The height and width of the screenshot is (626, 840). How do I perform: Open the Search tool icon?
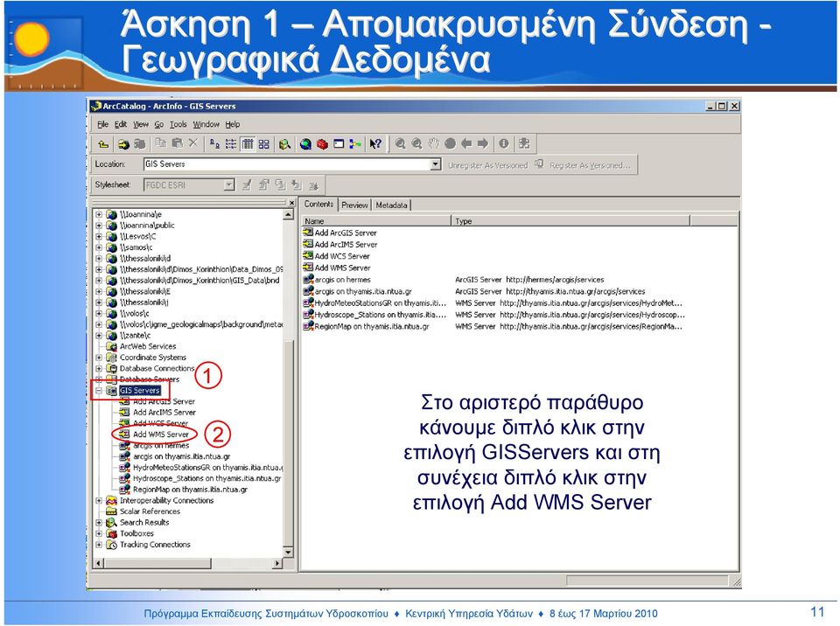(285, 143)
